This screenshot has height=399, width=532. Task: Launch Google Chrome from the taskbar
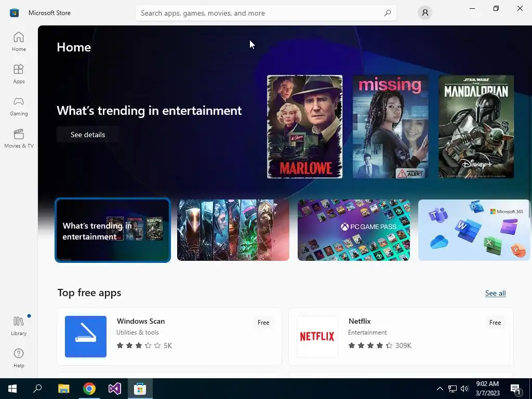[89, 389]
